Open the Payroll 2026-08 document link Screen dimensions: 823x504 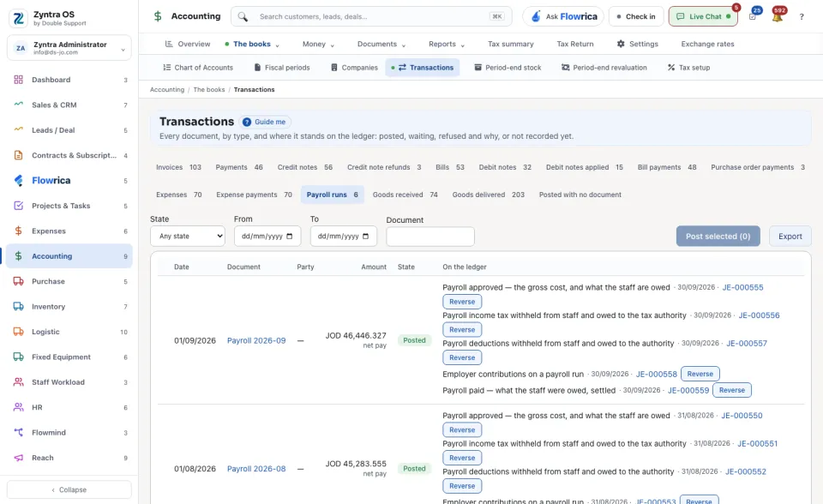(256, 469)
